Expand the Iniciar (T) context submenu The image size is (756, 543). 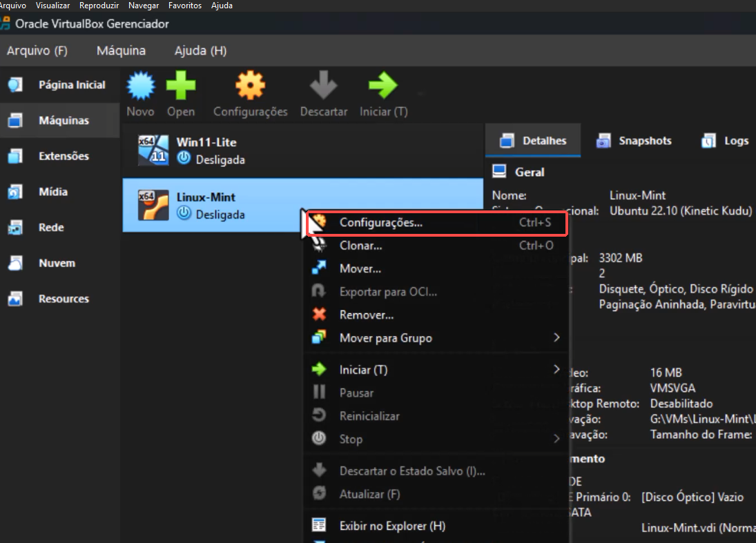pyautogui.click(x=437, y=370)
